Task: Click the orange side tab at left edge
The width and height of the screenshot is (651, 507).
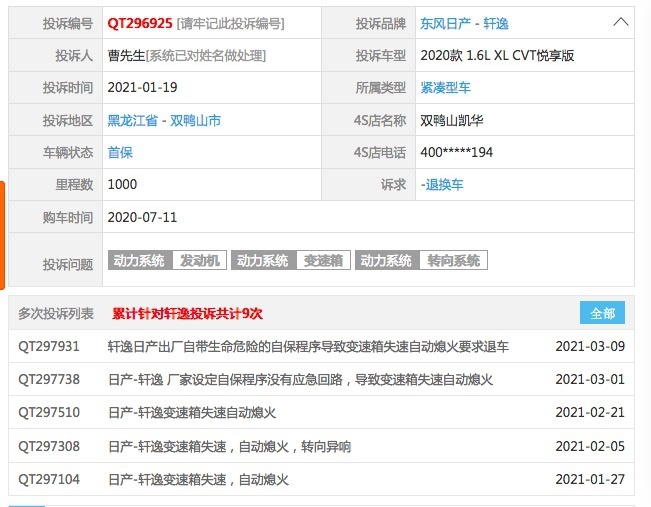Action: [x=2, y=235]
